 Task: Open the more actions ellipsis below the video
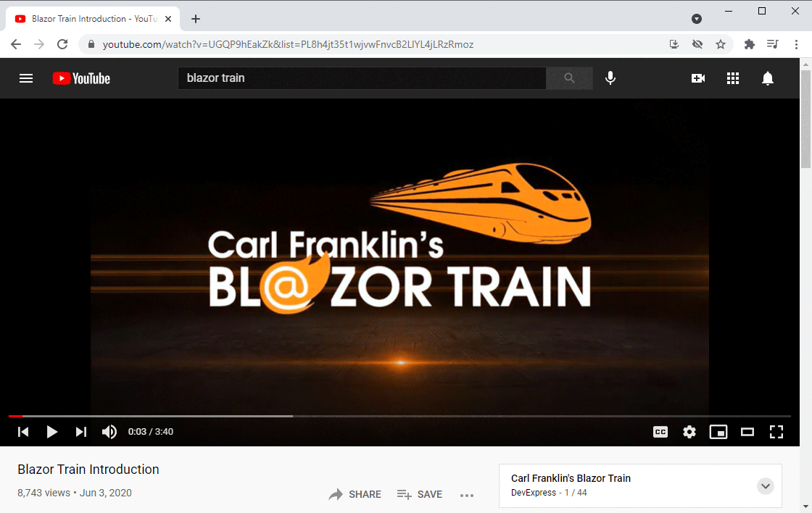coord(467,496)
